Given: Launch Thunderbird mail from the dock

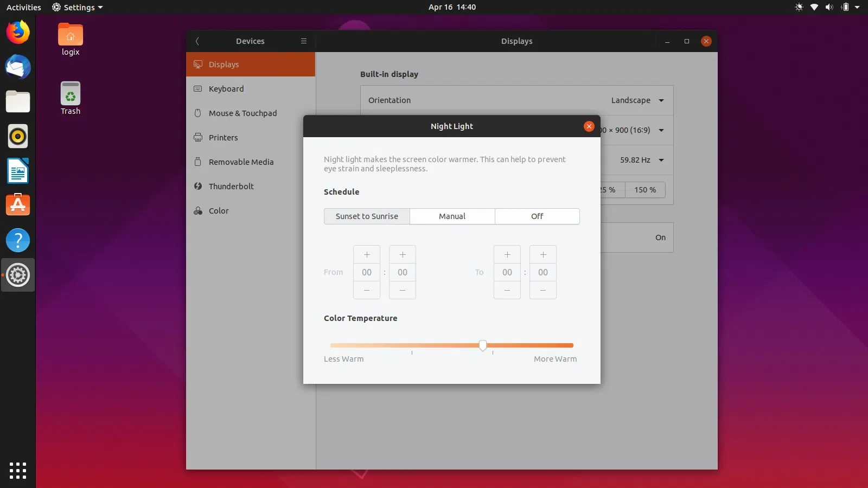Looking at the screenshot, I should coord(18,67).
